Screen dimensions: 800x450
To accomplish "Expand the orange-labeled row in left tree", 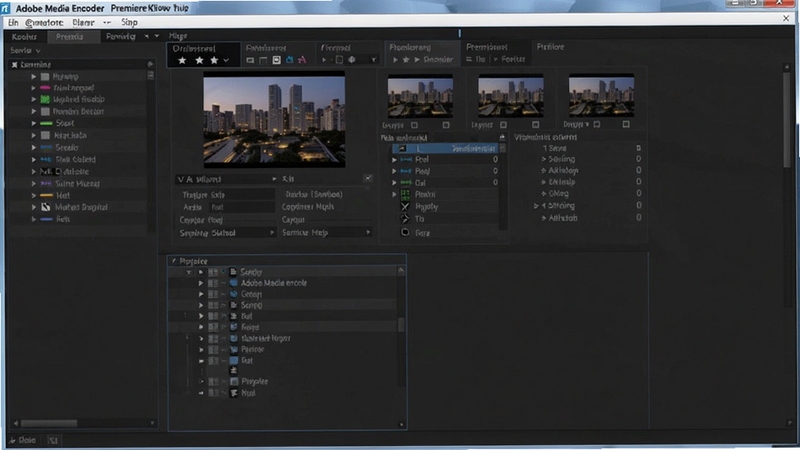I will pyautogui.click(x=34, y=195).
